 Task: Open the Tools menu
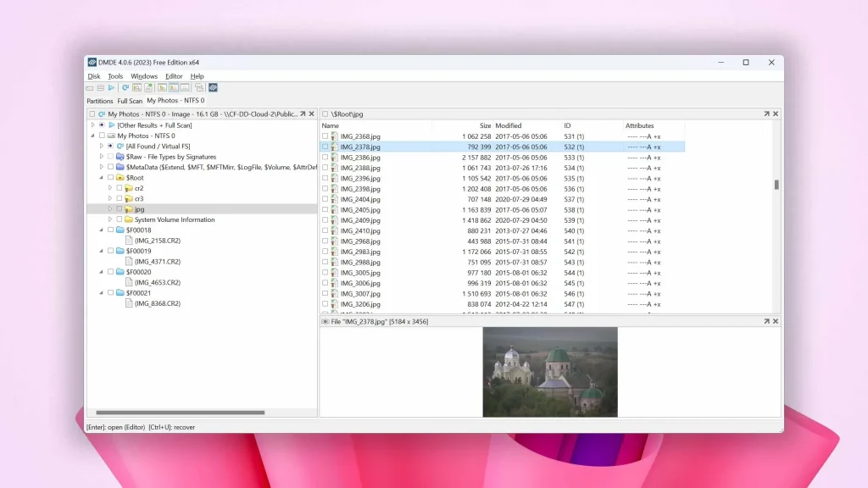pos(115,76)
